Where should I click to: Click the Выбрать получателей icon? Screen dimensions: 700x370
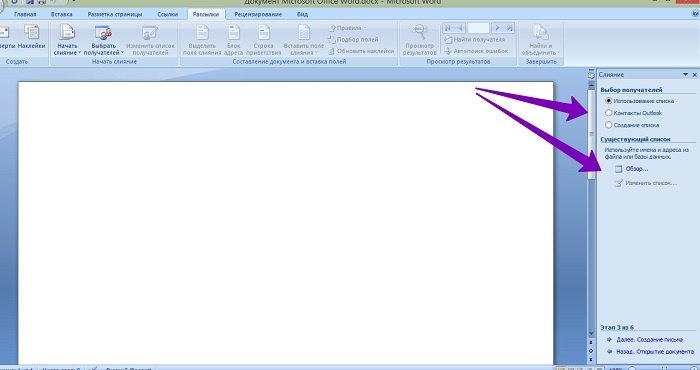[x=103, y=33]
